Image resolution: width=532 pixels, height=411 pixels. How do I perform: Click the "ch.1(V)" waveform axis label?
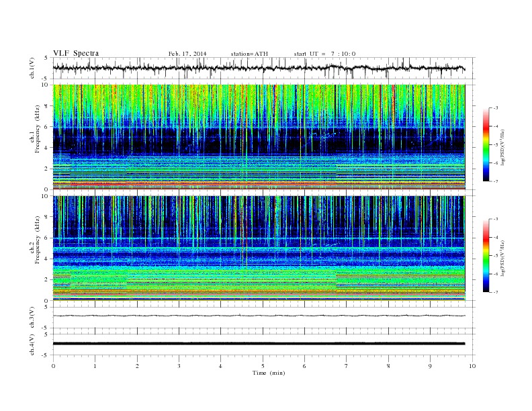pos(32,68)
